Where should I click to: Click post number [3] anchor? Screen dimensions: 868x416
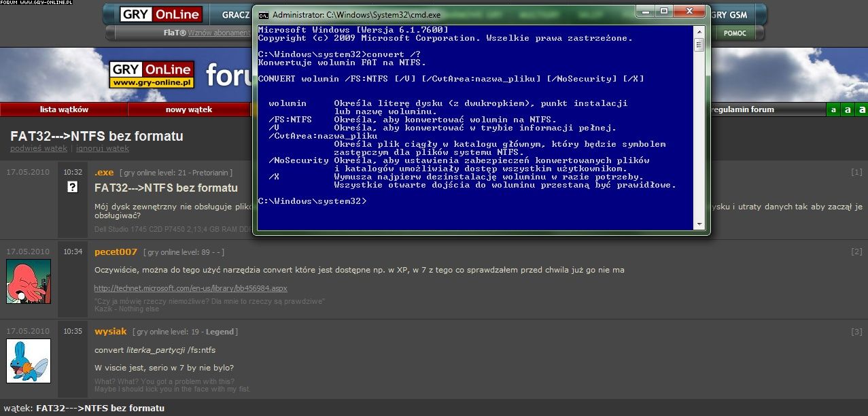[856, 332]
